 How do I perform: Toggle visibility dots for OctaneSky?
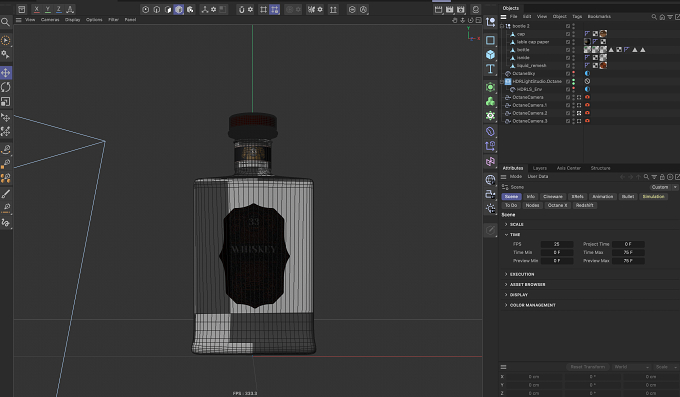pyautogui.click(x=573, y=73)
